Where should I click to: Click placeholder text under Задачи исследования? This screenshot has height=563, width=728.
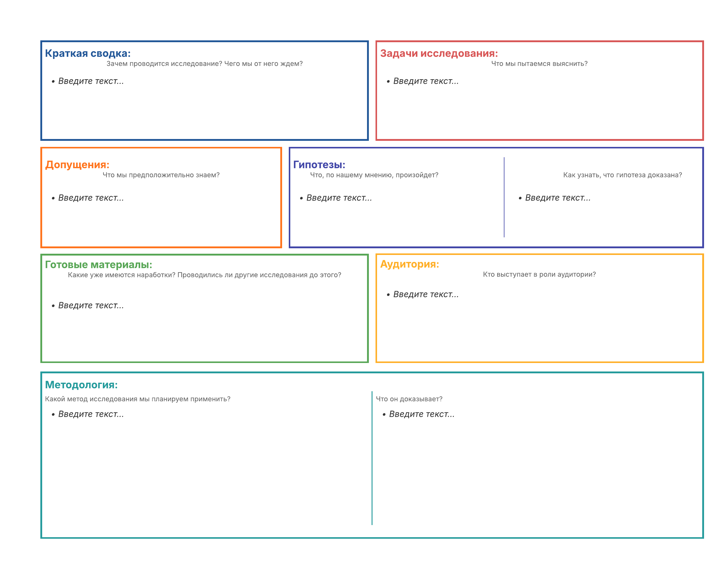coord(426,81)
